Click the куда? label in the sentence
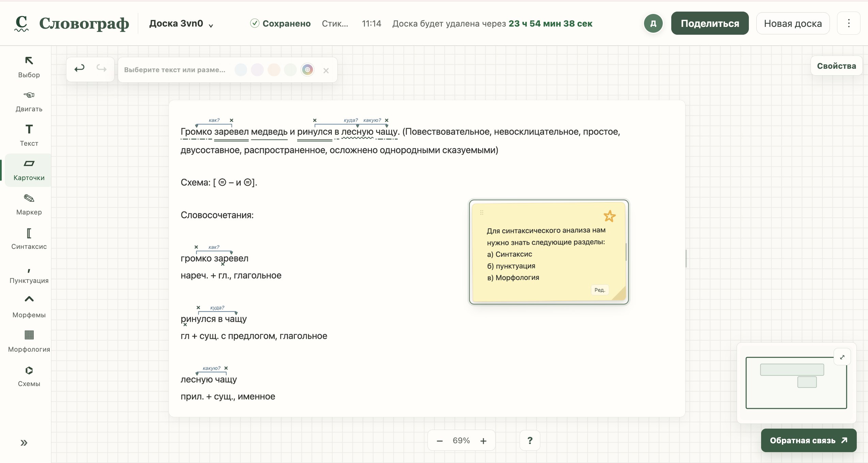 [x=351, y=120]
